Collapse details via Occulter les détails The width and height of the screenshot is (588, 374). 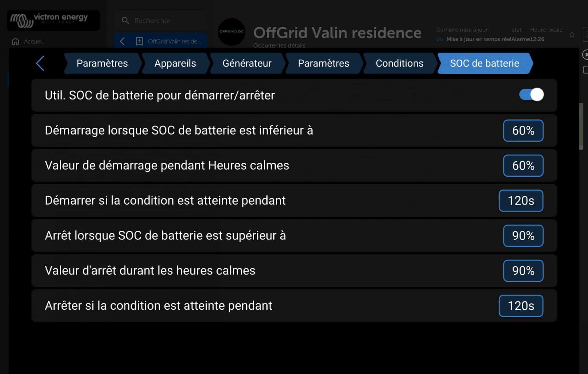click(279, 45)
